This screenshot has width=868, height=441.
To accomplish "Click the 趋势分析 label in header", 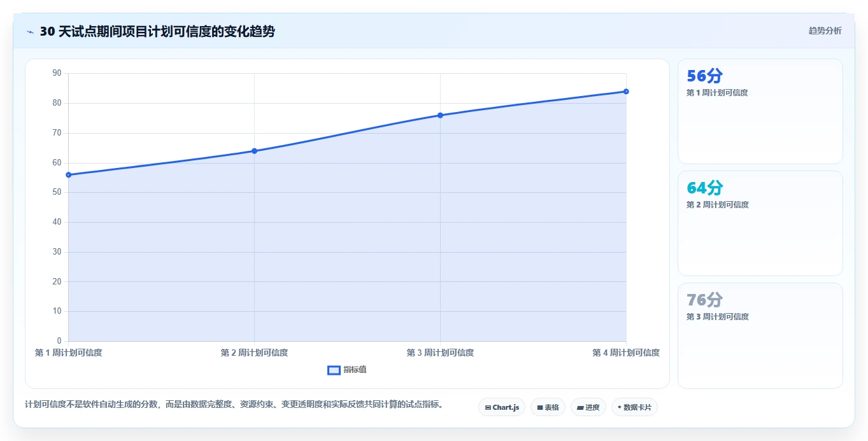I will [x=825, y=31].
